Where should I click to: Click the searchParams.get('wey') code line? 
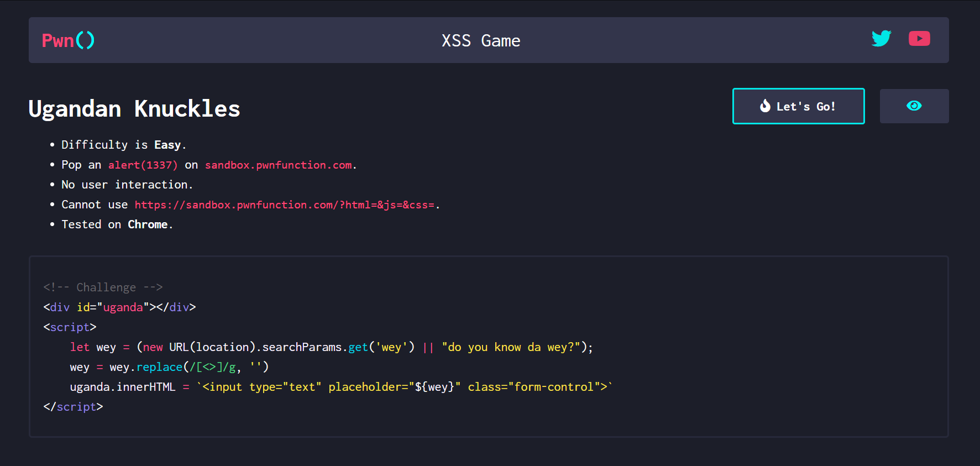(x=331, y=347)
